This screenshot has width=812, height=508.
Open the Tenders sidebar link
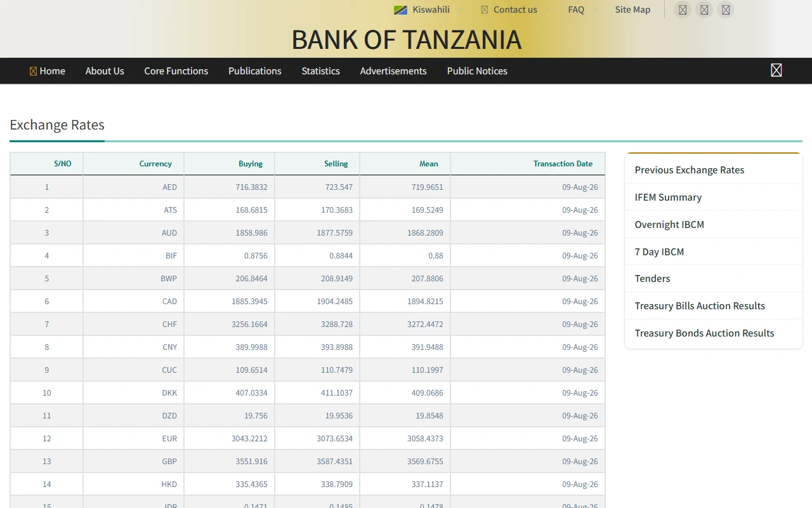pyautogui.click(x=652, y=279)
